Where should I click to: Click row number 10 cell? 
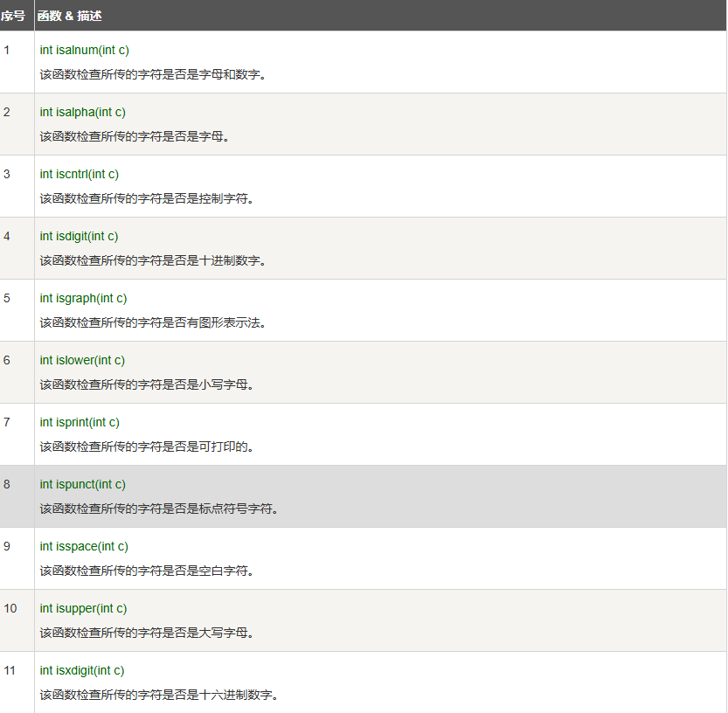[17, 620]
